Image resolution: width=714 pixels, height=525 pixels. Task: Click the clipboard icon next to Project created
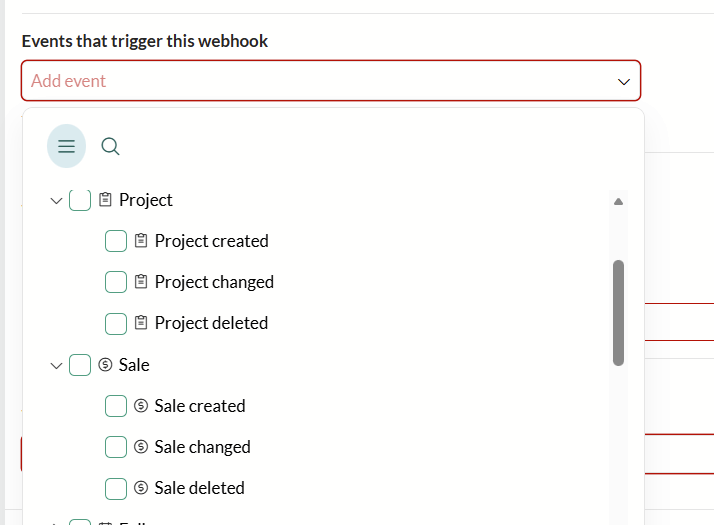pos(141,240)
